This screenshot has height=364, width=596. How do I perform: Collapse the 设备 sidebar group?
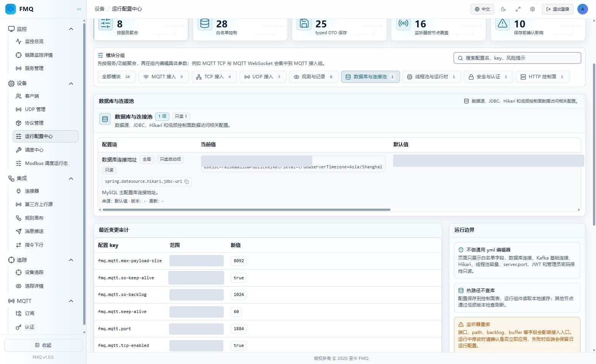pyautogui.click(x=71, y=84)
